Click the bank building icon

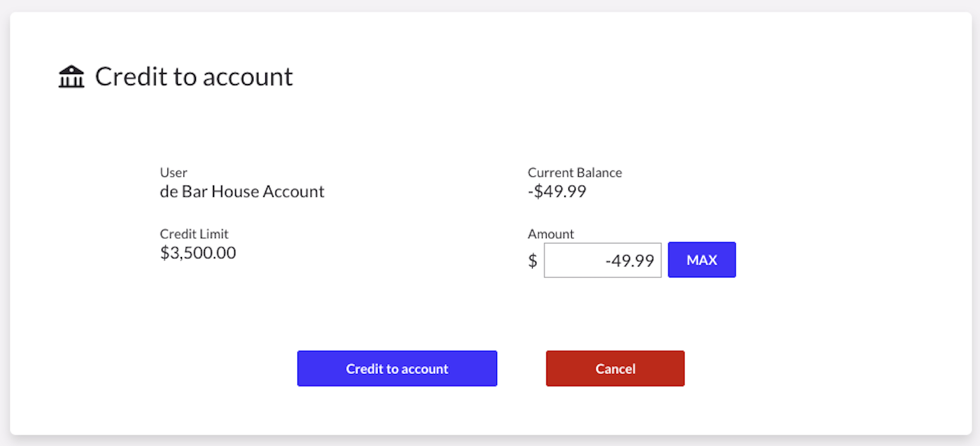(71, 77)
